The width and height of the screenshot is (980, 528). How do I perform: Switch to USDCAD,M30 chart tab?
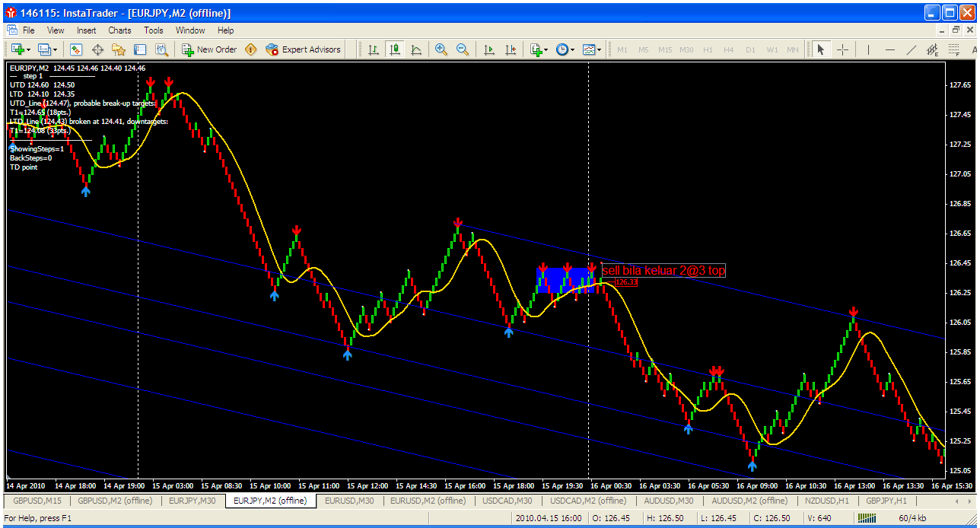tap(508, 501)
